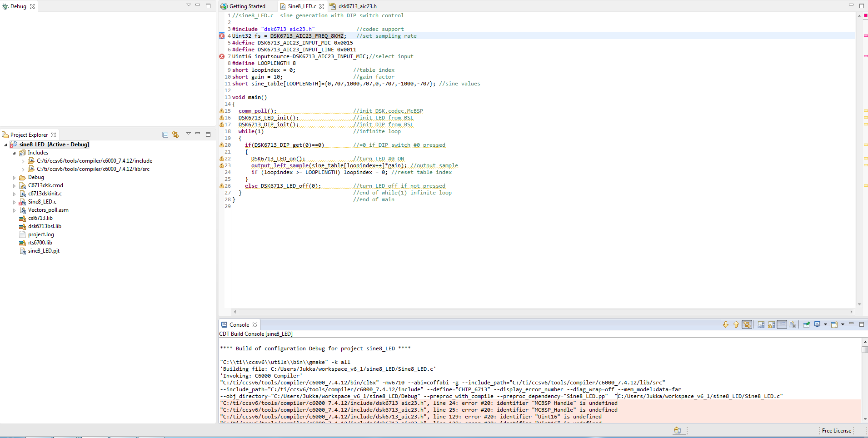Pin the Console view
The width and height of the screenshot is (868, 438).
point(807,324)
